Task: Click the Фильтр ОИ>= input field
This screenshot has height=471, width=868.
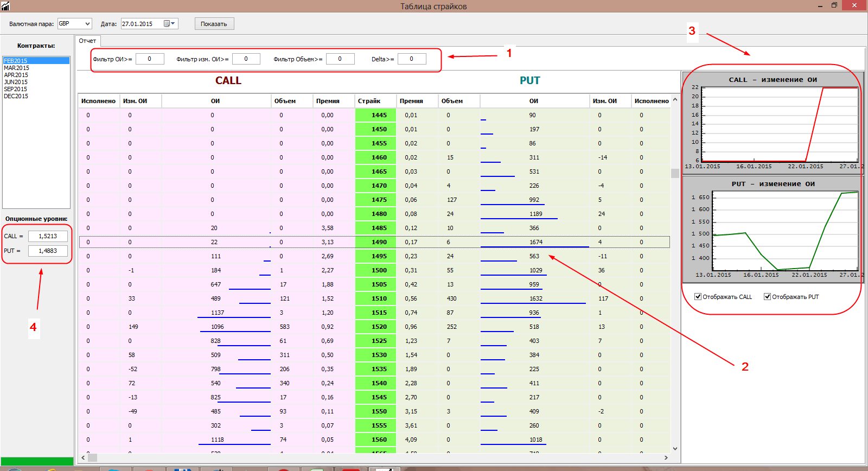Action: (x=150, y=59)
